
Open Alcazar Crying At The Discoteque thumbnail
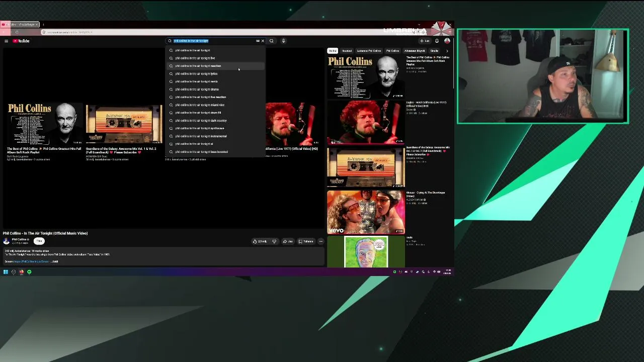click(366, 213)
